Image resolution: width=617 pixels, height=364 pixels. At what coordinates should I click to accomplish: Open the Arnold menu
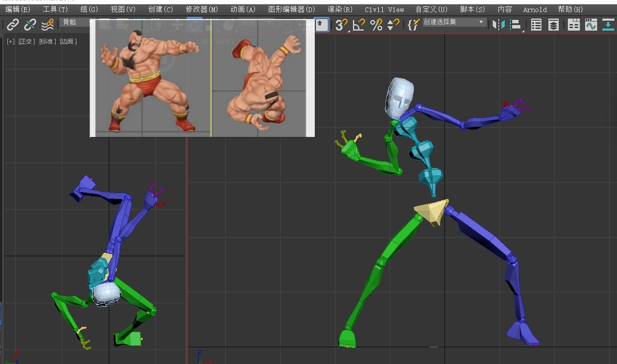pos(535,9)
